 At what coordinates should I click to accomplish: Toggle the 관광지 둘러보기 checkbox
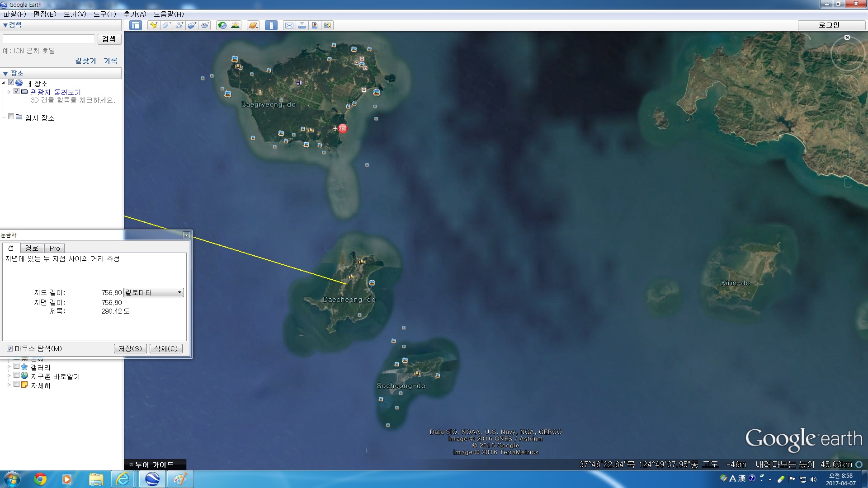pos(17,91)
